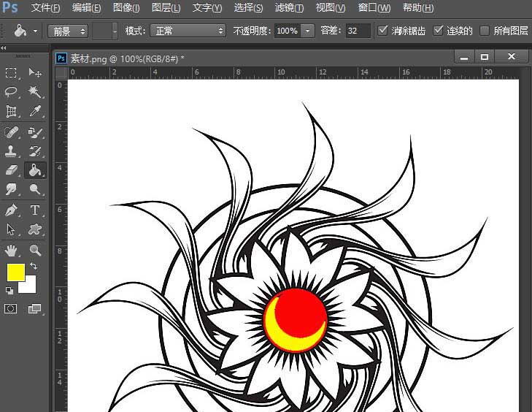Select the Pen tool

(12, 210)
